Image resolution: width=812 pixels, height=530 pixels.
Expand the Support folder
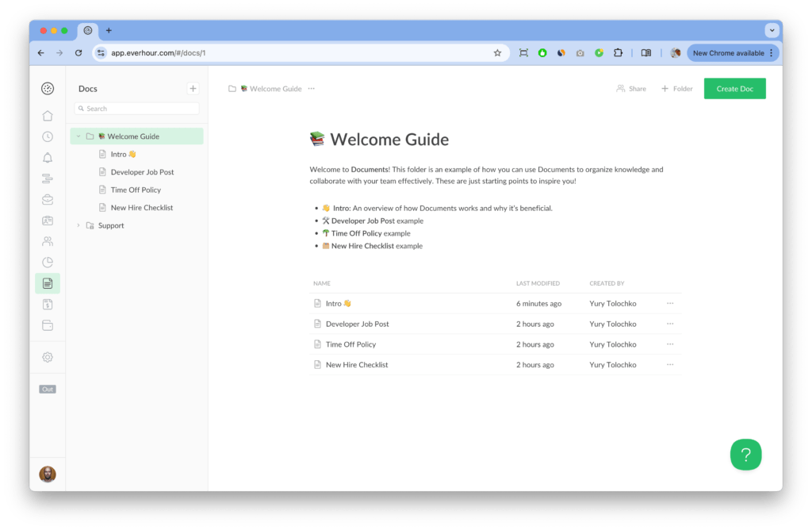77,225
